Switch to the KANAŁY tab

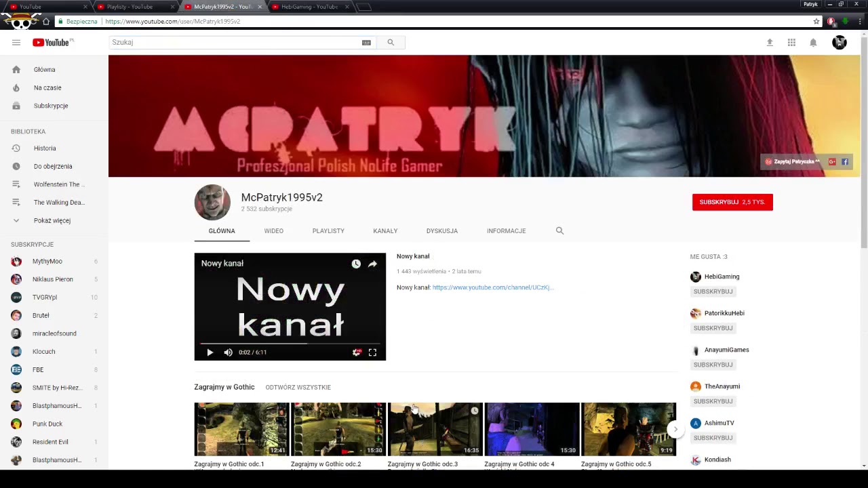[x=385, y=231]
